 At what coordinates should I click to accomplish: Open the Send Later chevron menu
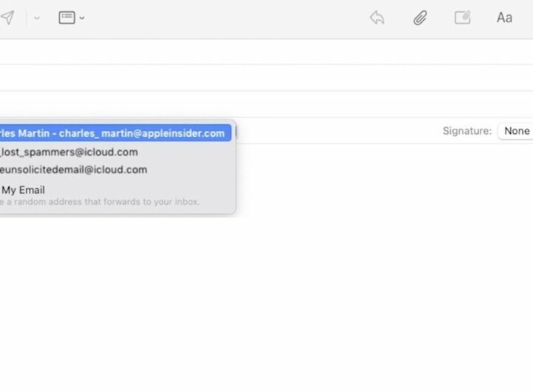37,18
